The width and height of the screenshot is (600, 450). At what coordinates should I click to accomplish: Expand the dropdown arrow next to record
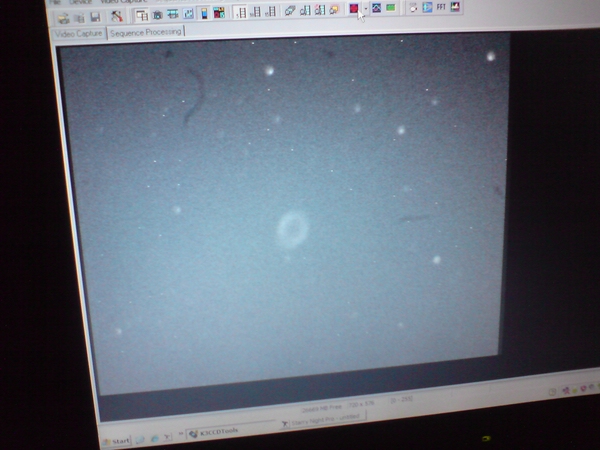point(366,8)
